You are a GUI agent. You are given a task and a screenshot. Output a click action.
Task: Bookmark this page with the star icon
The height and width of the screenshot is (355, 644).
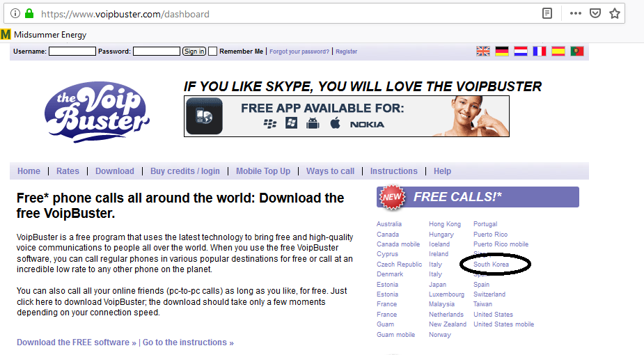615,13
